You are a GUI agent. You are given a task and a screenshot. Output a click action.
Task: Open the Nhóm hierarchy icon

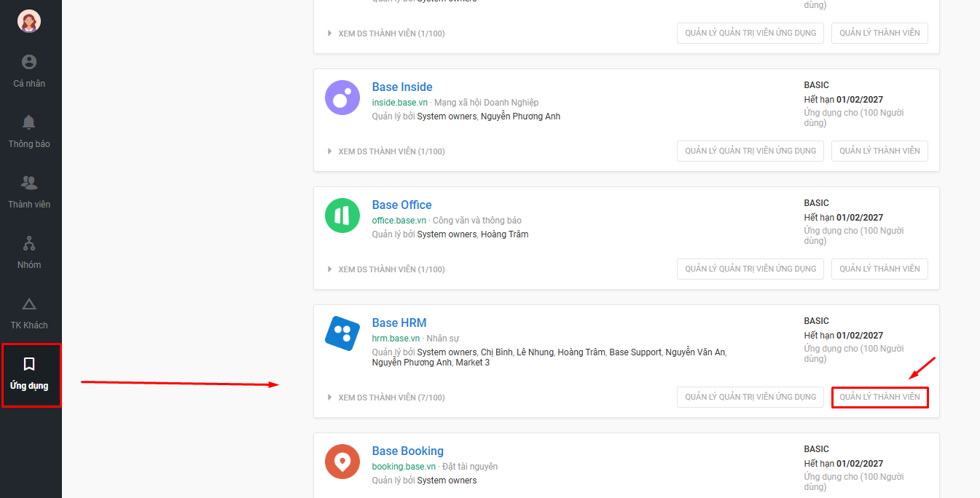pyautogui.click(x=29, y=242)
